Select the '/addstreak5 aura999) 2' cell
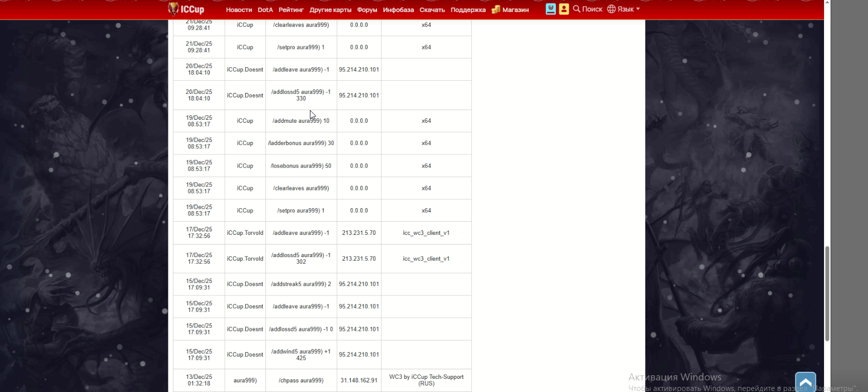The image size is (868, 392). (x=301, y=284)
